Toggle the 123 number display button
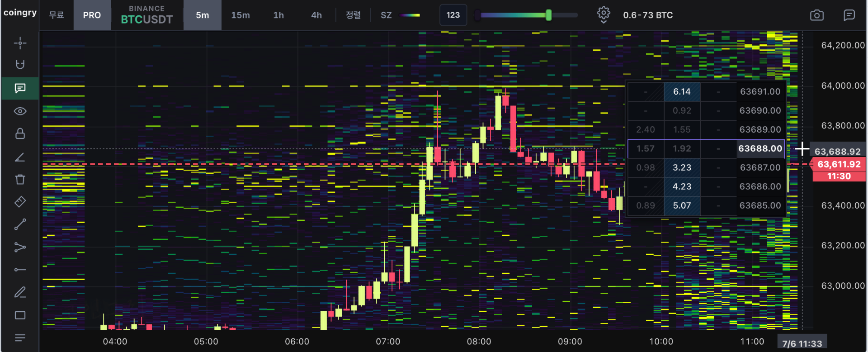 click(453, 15)
